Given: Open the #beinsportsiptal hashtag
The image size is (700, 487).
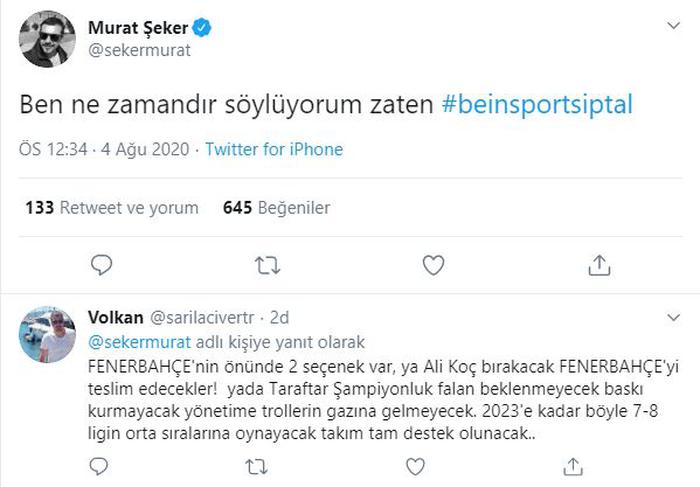Looking at the screenshot, I should point(536,104).
